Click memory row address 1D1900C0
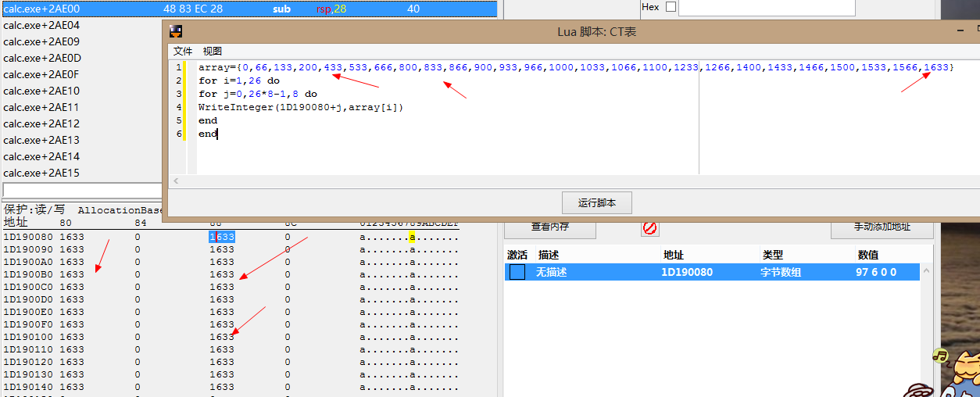The image size is (980, 397). point(28,287)
